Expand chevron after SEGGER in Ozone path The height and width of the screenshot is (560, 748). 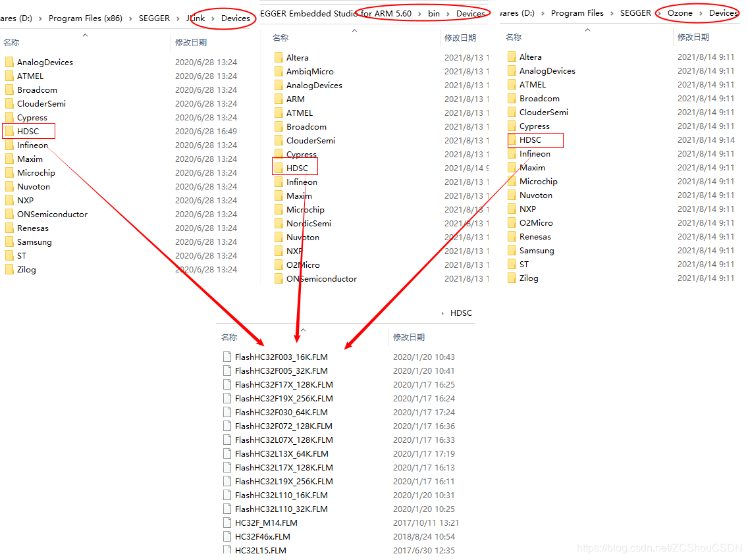point(659,13)
